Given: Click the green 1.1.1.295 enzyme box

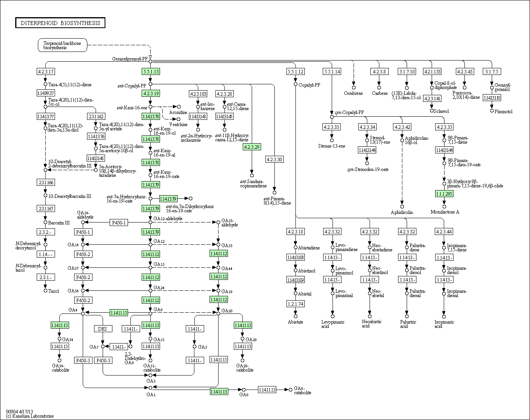Looking at the screenshot, I should 444,194.
